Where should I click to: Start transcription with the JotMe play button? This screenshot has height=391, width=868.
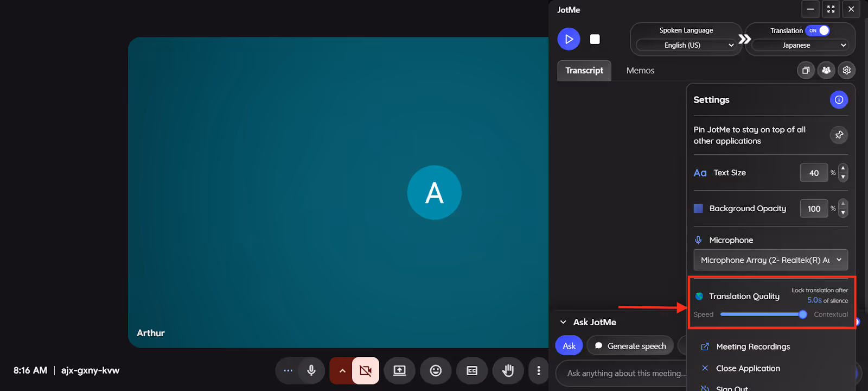tap(569, 39)
